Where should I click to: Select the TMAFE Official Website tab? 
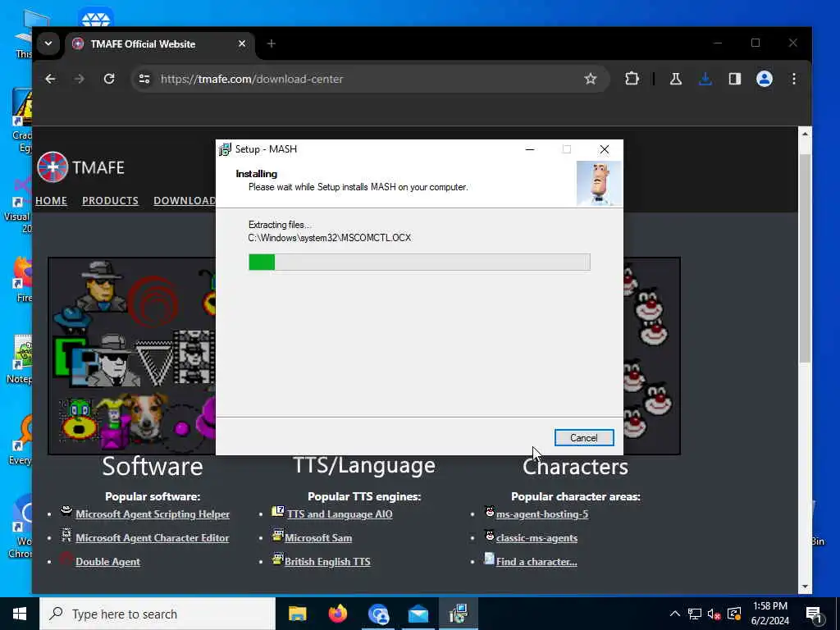click(x=160, y=44)
